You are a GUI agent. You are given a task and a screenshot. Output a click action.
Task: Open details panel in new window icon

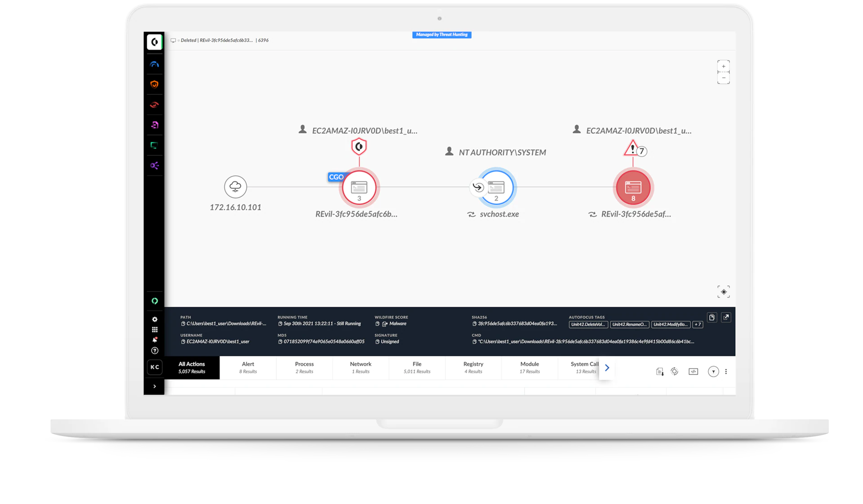click(x=726, y=318)
